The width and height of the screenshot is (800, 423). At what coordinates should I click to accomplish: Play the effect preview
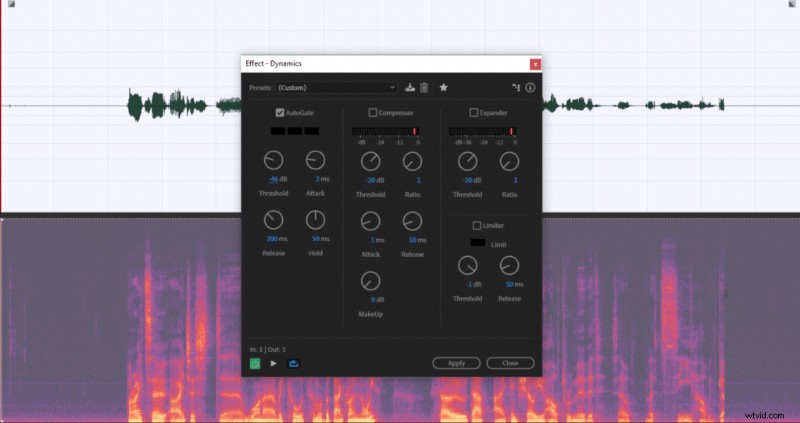click(x=273, y=363)
